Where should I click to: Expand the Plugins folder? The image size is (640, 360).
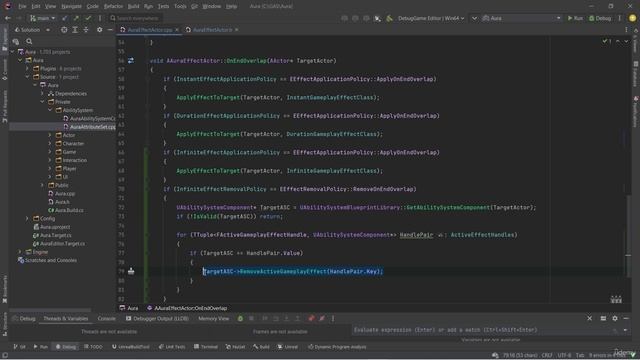pos(28,69)
